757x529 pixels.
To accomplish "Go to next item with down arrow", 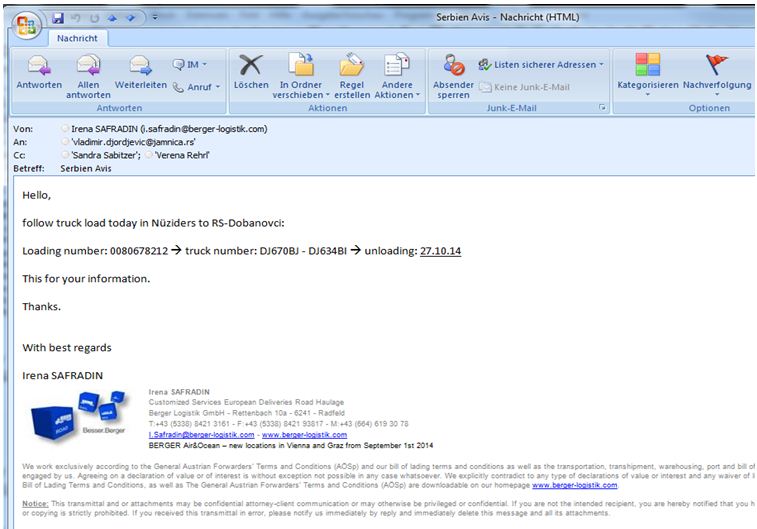I will [x=130, y=18].
